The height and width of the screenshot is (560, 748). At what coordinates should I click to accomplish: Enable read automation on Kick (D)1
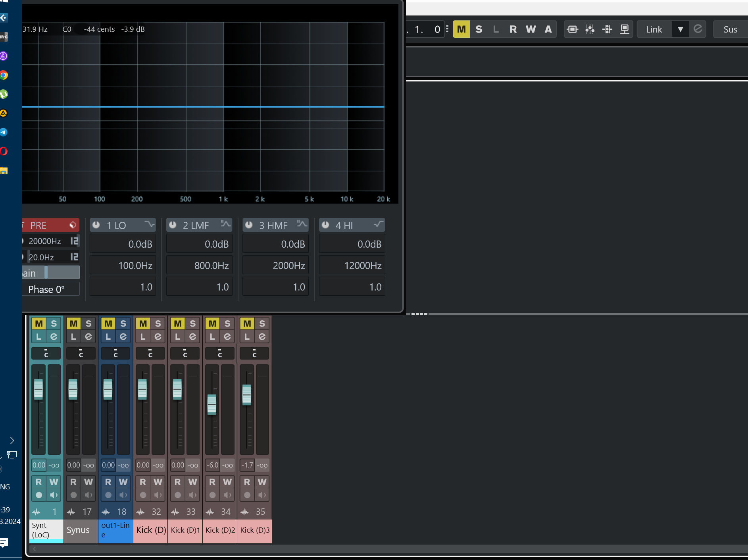177,482
